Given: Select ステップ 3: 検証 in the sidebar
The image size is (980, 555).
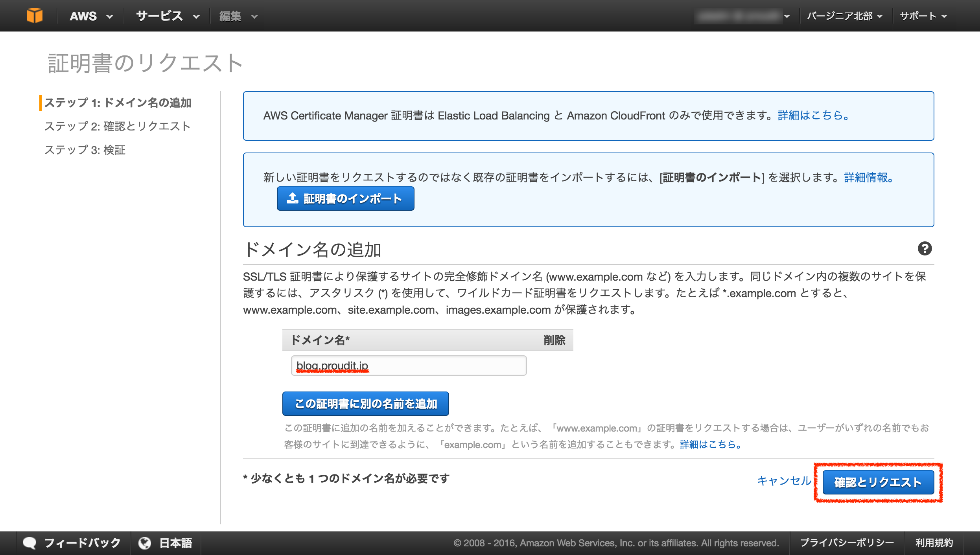Looking at the screenshot, I should [x=85, y=150].
